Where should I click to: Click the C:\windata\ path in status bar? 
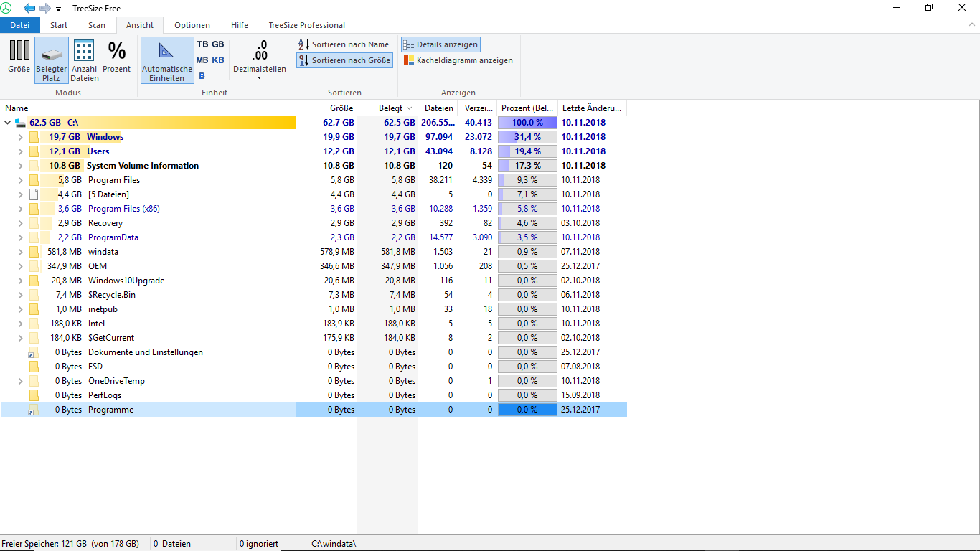pos(334,544)
